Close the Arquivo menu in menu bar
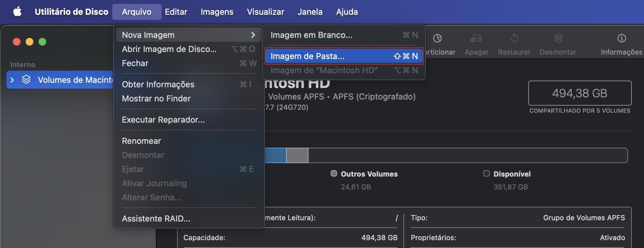This screenshot has width=644, height=248. coord(137,12)
